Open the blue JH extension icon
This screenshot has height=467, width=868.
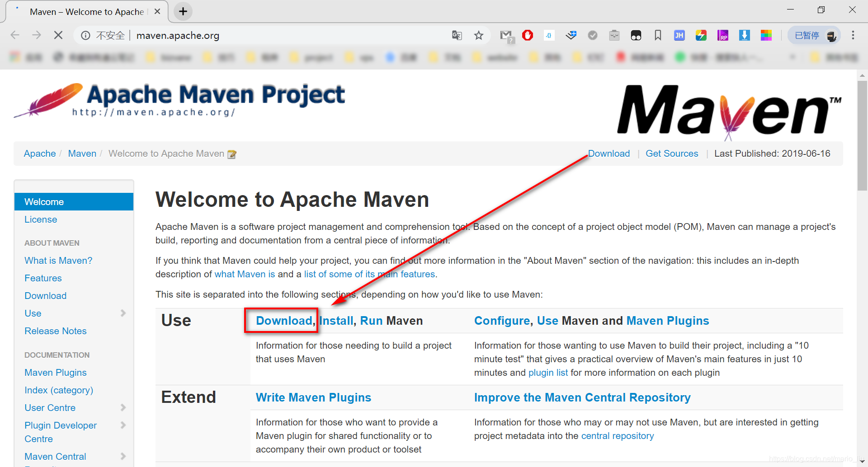tap(679, 35)
